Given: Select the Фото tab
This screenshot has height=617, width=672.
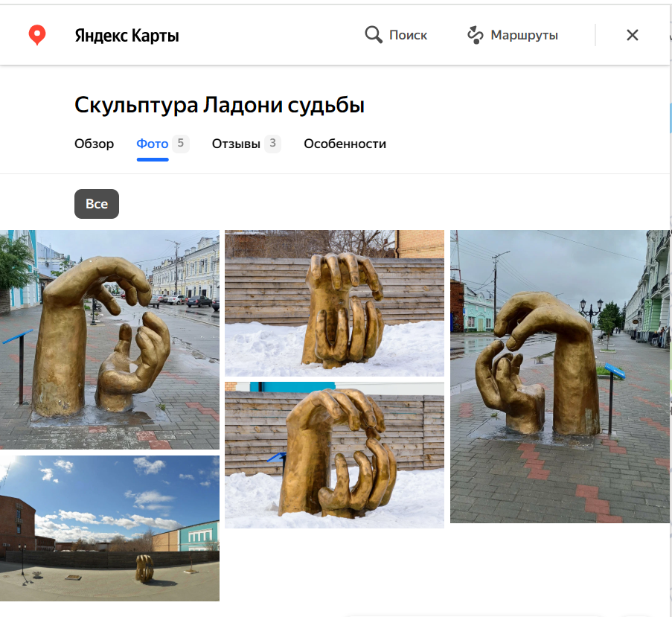Looking at the screenshot, I should point(152,144).
